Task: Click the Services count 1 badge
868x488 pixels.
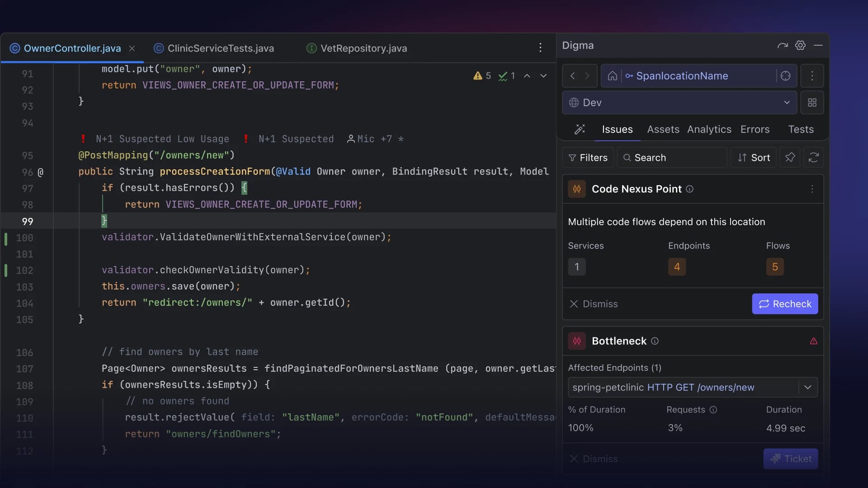Action: [x=577, y=267]
